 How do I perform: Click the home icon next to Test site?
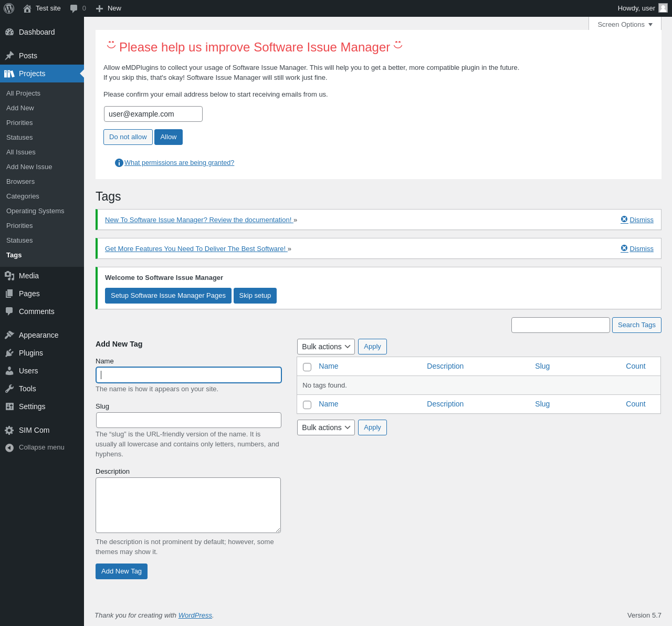pyautogui.click(x=27, y=8)
